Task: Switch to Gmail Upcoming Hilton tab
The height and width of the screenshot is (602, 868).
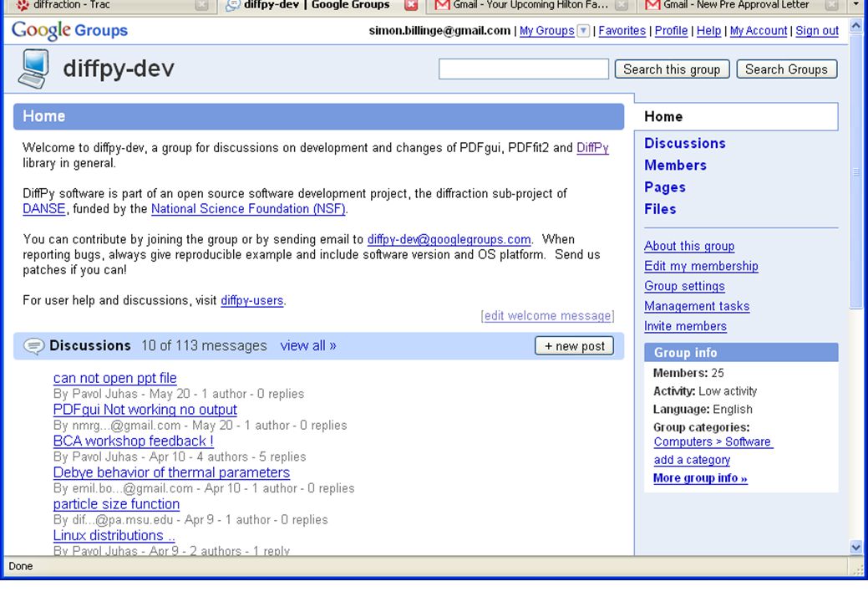Action: [530, 5]
